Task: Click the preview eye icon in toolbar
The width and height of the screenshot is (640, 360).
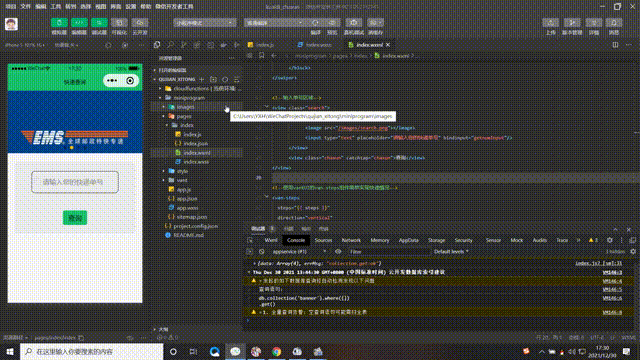Action: click(332, 23)
